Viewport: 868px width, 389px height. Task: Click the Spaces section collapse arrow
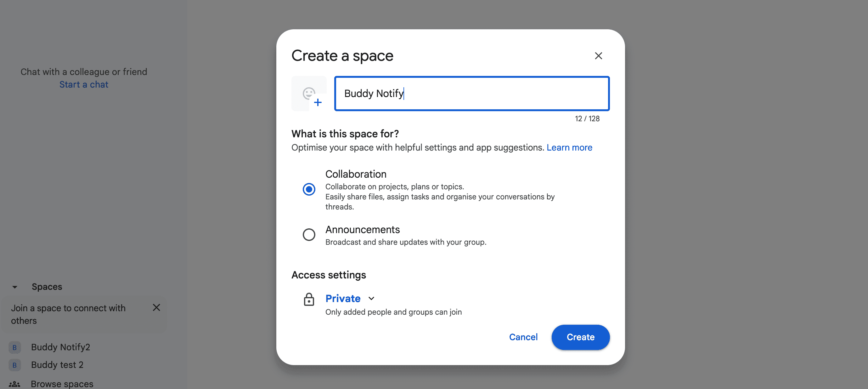[15, 287]
